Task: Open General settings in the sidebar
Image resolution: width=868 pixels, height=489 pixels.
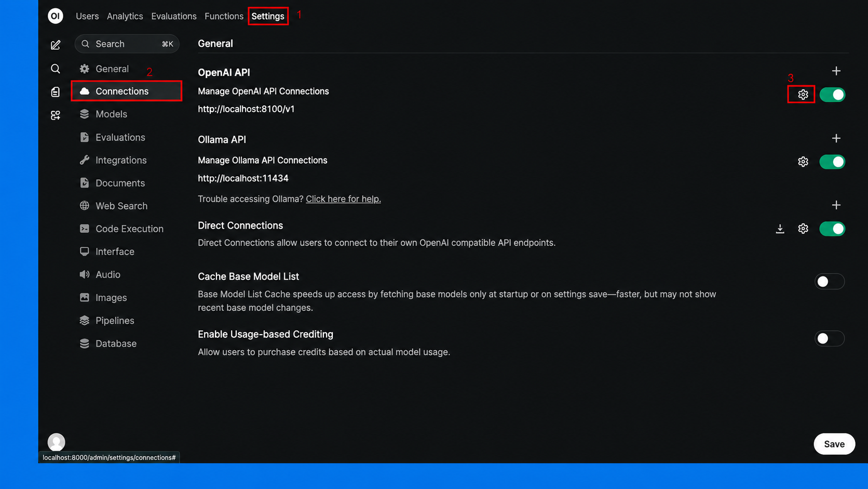Action: (x=126, y=69)
